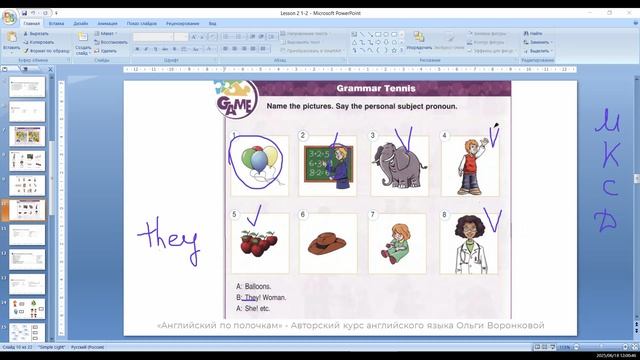Switch to Главная ribbon tab
Screen dimensions: 640x360
(31, 24)
